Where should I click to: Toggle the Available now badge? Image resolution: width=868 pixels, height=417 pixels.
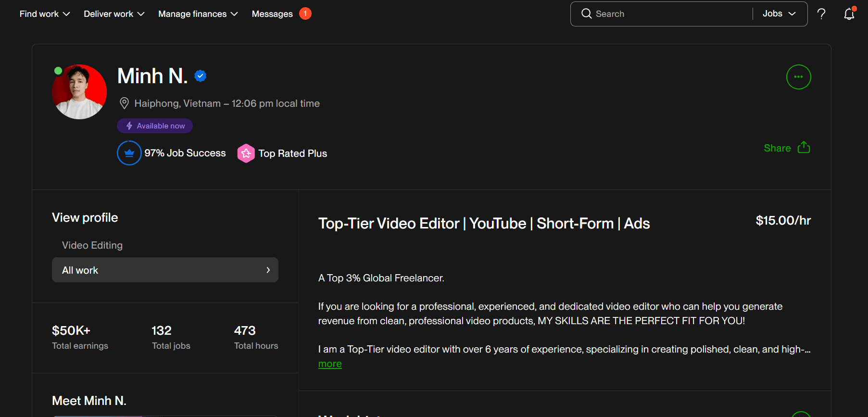[x=155, y=126]
